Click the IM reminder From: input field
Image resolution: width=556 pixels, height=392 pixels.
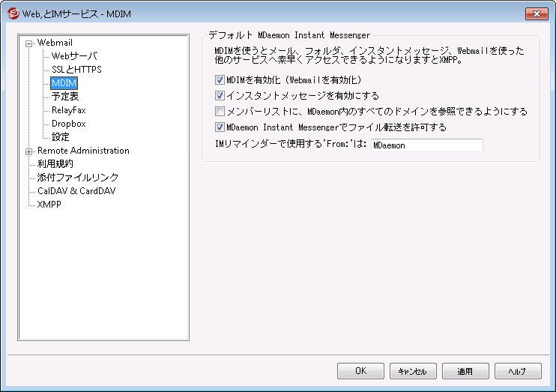pyautogui.click(x=427, y=145)
